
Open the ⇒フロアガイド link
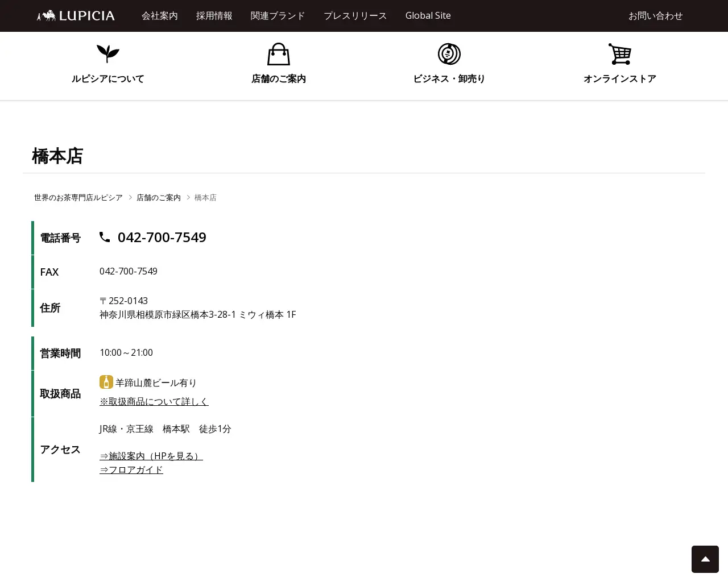coord(131,469)
